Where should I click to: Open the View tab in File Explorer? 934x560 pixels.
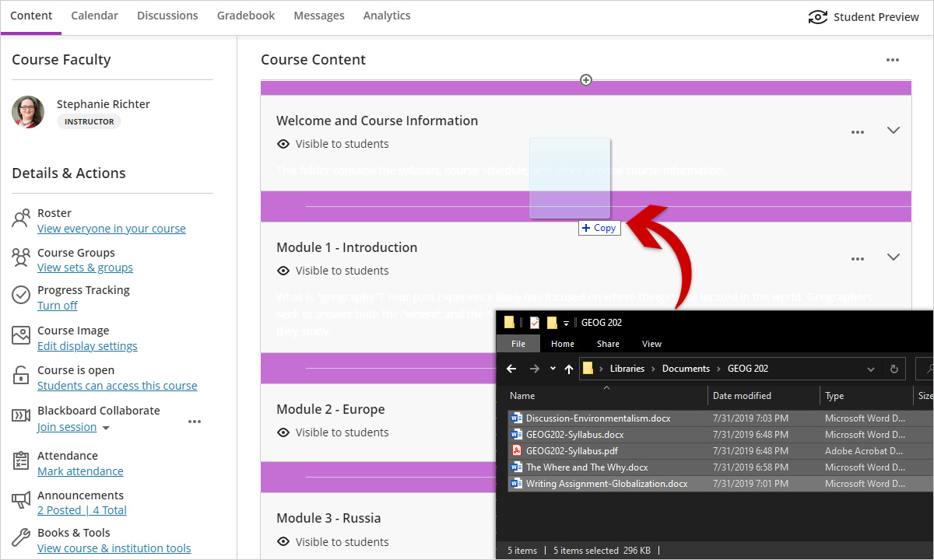pos(651,344)
